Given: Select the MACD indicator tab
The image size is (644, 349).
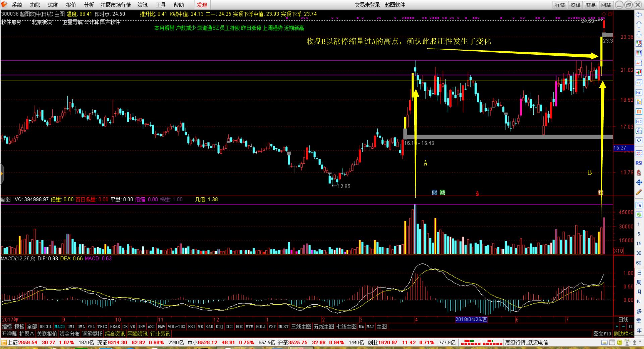Looking at the screenshot, I should [59, 327].
